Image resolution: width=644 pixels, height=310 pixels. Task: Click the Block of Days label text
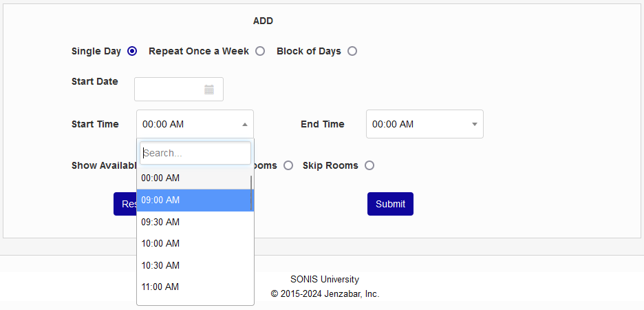[x=308, y=51]
